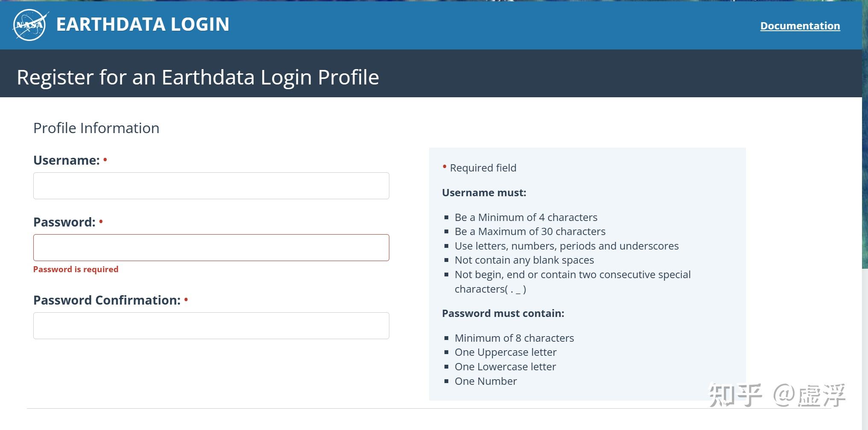Select the Password Confirmation input field

[x=211, y=326]
